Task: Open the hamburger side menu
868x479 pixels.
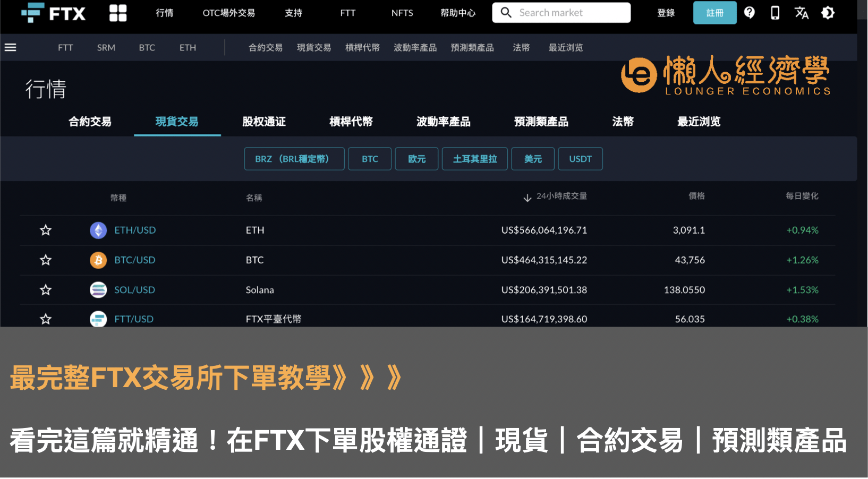Action: [x=11, y=47]
